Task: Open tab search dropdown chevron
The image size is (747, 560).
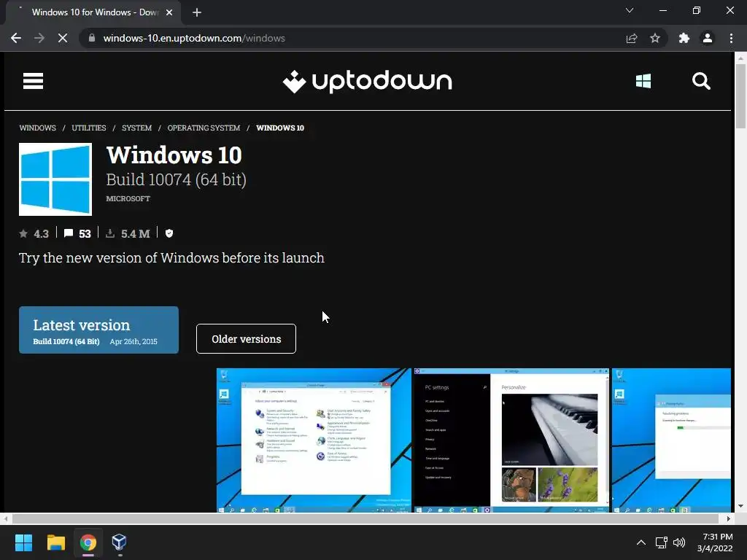Action: [x=630, y=10]
